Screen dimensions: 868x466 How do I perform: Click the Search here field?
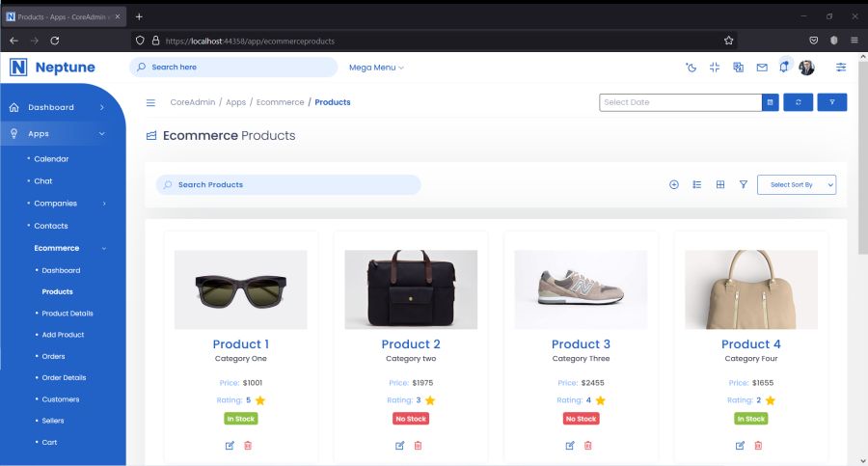(233, 67)
